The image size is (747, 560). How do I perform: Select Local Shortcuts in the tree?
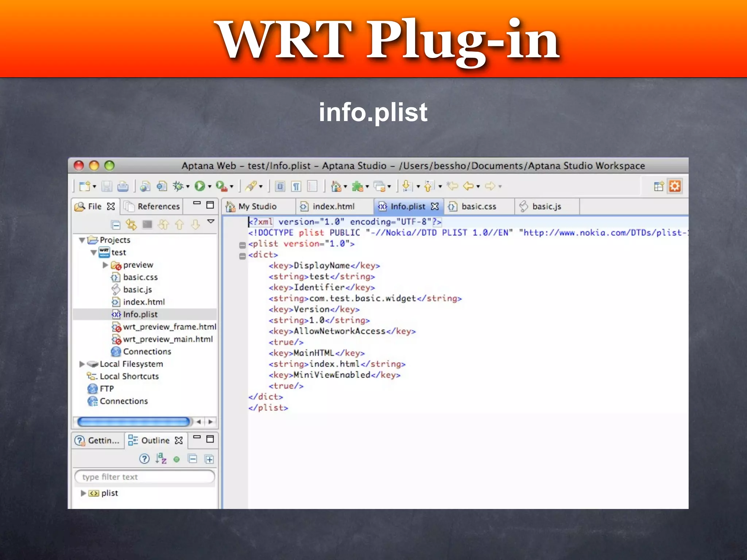(123, 377)
